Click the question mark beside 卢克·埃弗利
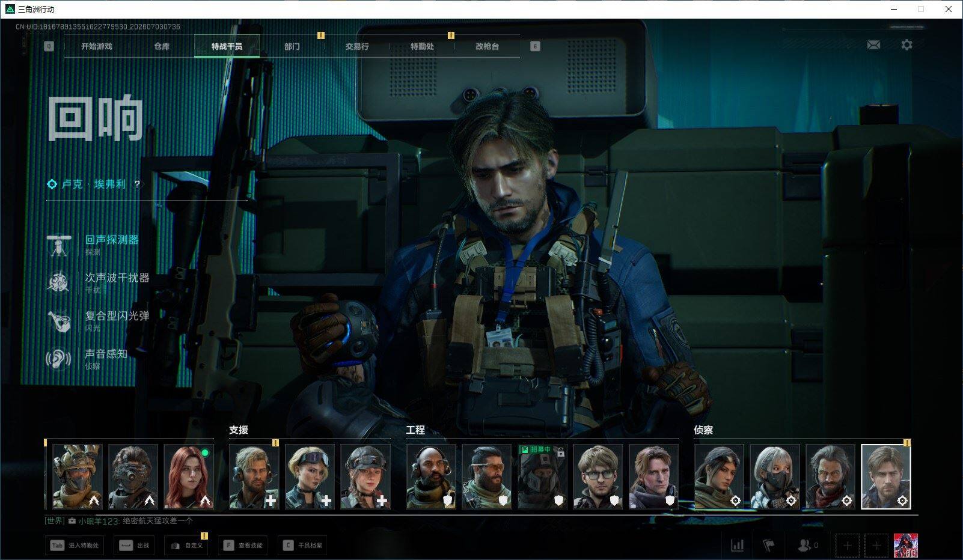The width and height of the screenshot is (963, 560). point(138,184)
